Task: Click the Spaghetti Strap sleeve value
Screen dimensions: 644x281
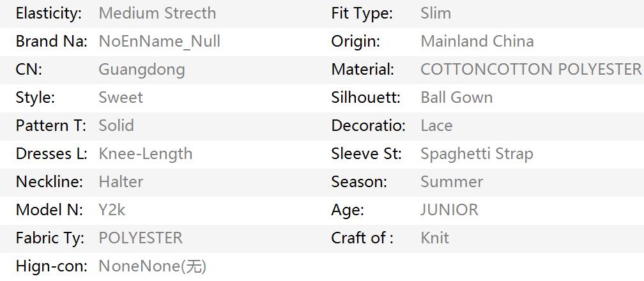Action: [x=477, y=154]
